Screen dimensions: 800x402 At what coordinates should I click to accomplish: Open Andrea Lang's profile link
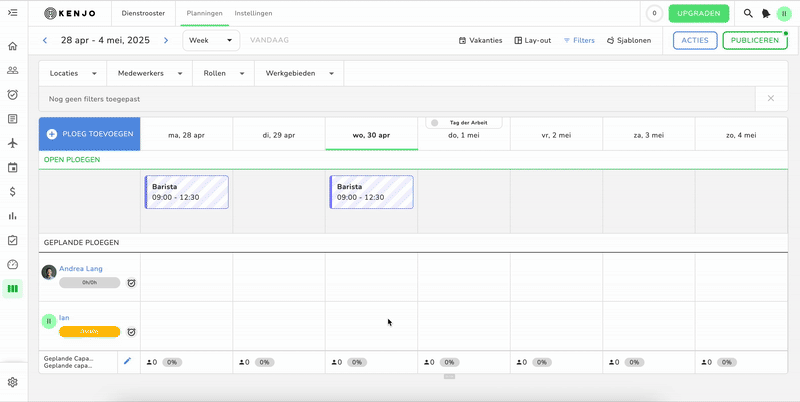coord(81,268)
